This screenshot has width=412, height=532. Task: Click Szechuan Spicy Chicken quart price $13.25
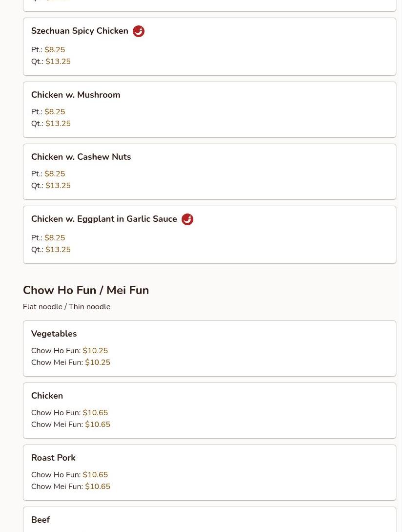(x=58, y=62)
